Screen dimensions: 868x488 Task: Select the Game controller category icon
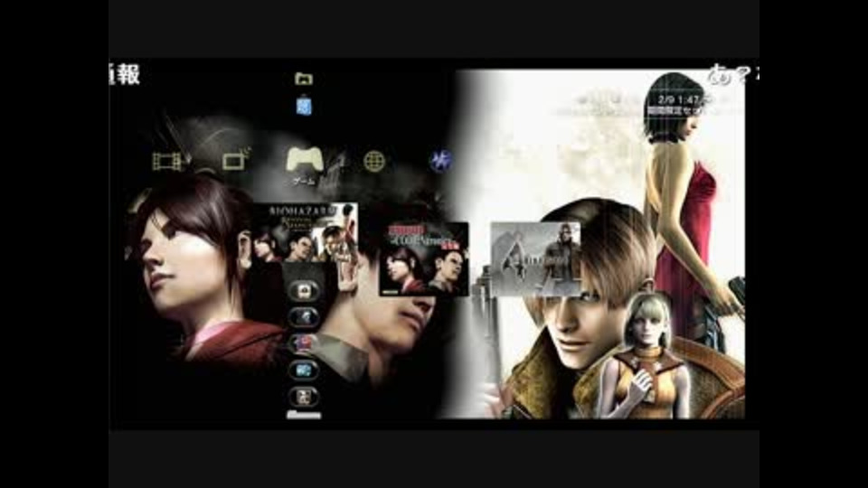(x=304, y=159)
